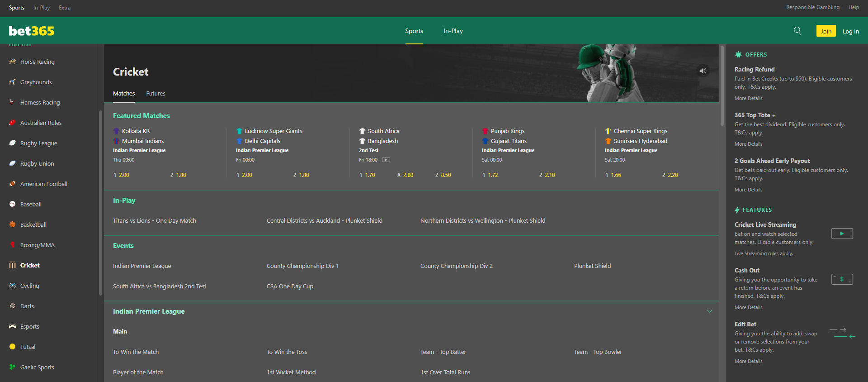Viewport: 868px width, 382px height.
Task: Click the Baseball icon in sidebar
Action: (x=12, y=204)
